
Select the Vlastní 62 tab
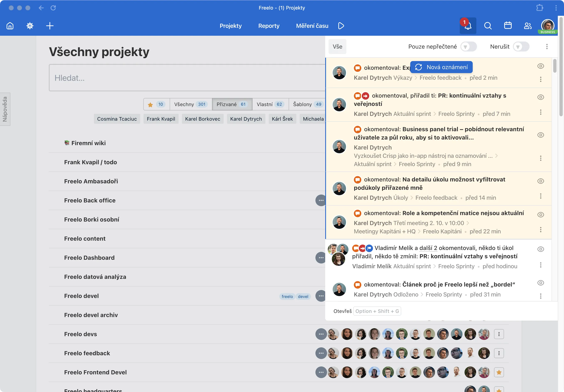tap(270, 104)
